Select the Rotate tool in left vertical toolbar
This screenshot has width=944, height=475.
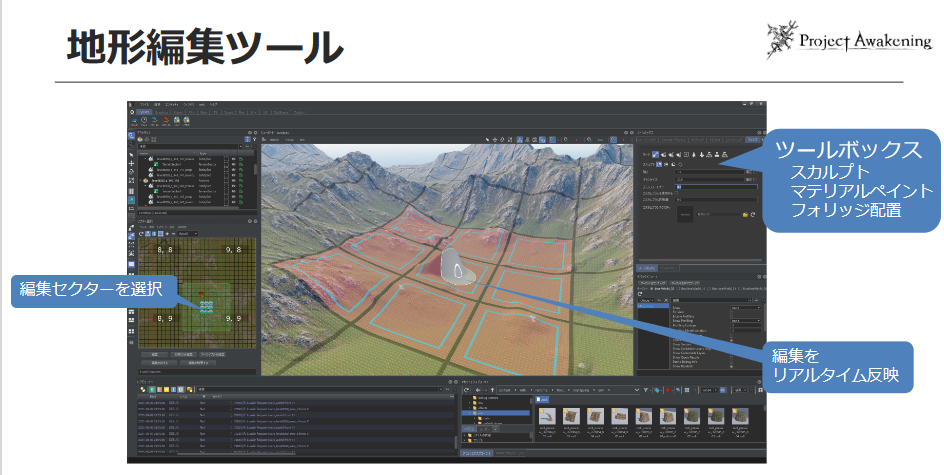coord(131,172)
